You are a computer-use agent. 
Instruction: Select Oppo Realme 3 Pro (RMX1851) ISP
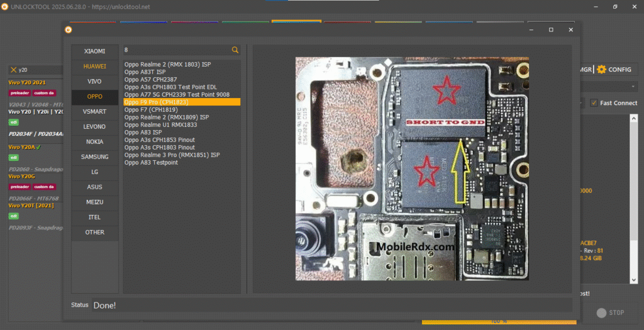pos(182,155)
